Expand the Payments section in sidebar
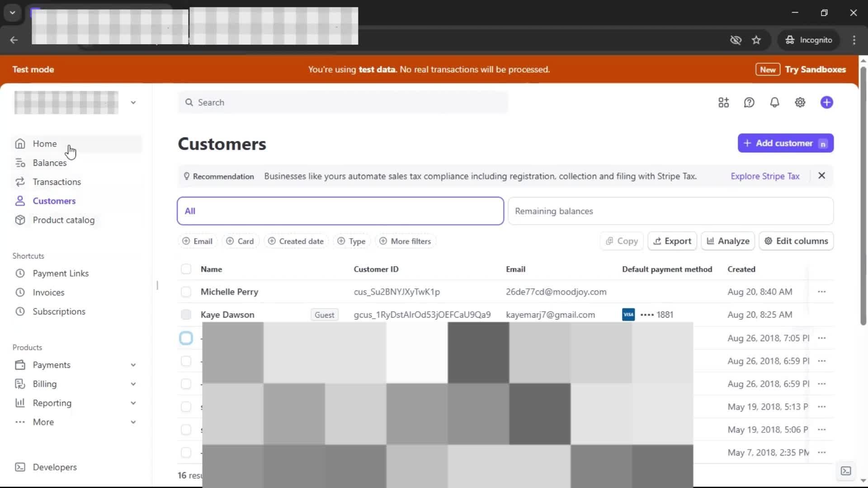The width and height of the screenshot is (868, 488). pos(133,365)
